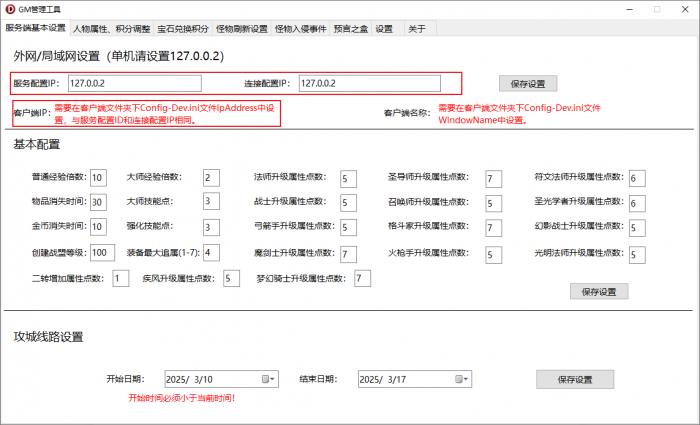The image size is (700, 425).
Task: Edit the 格斗家升级属性点数 field
Action: coord(494,228)
